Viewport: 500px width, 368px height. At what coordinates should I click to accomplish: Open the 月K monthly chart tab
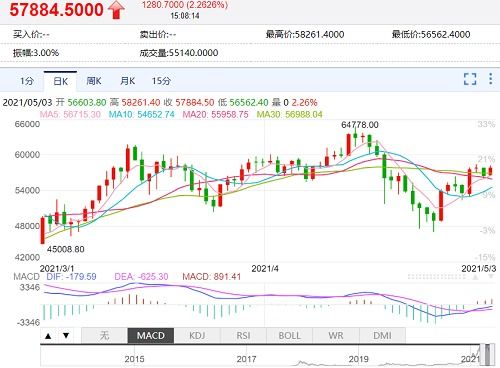click(x=127, y=81)
